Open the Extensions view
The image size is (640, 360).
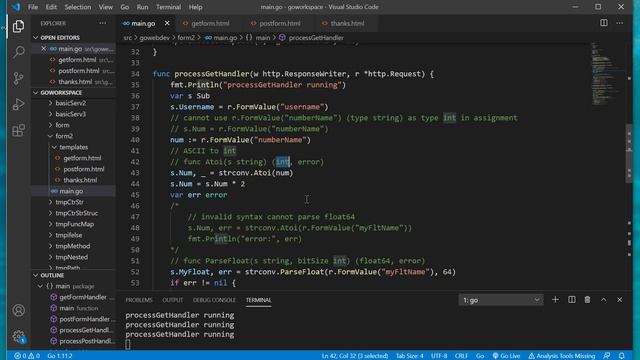point(18,131)
